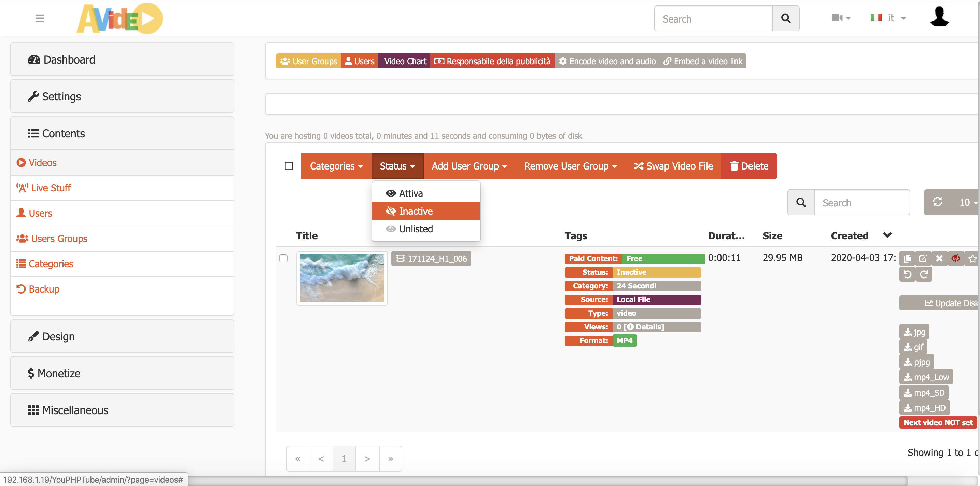Click the table search magnifier icon
The width and height of the screenshot is (980, 486).
pyautogui.click(x=801, y=202)
